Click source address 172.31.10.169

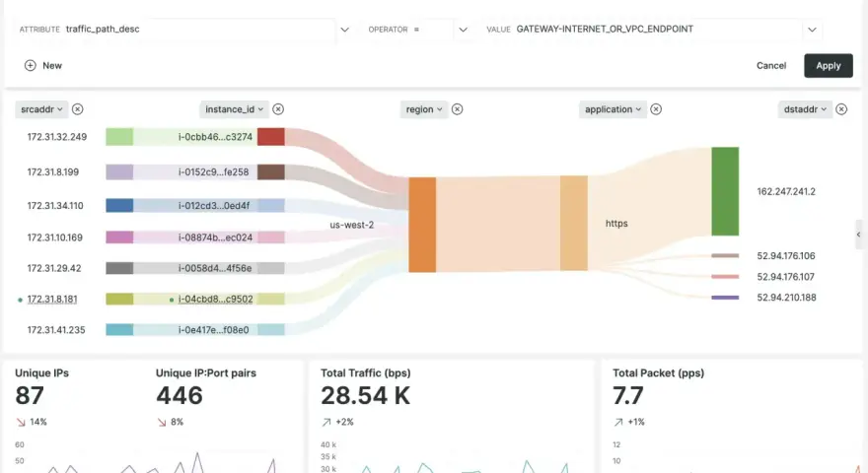[x=55, y=237]
